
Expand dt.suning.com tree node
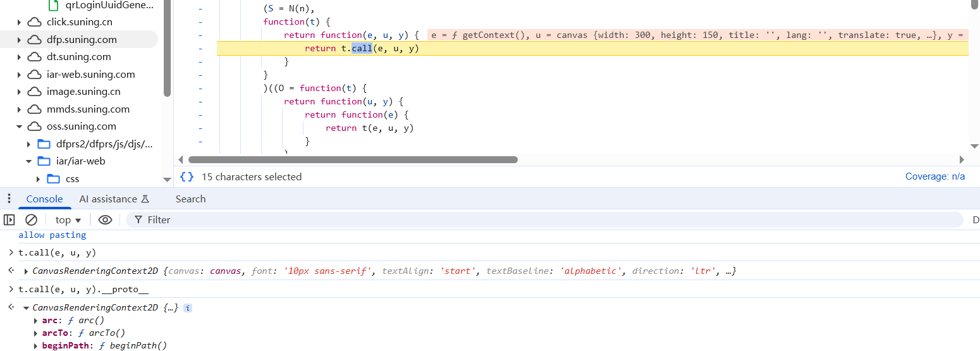(20, 57)
